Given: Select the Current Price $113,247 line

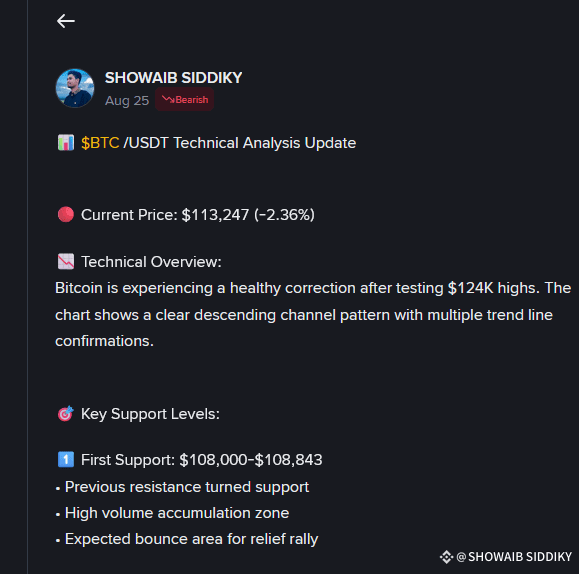Looking at the screenshot, I should pos(198,215).
